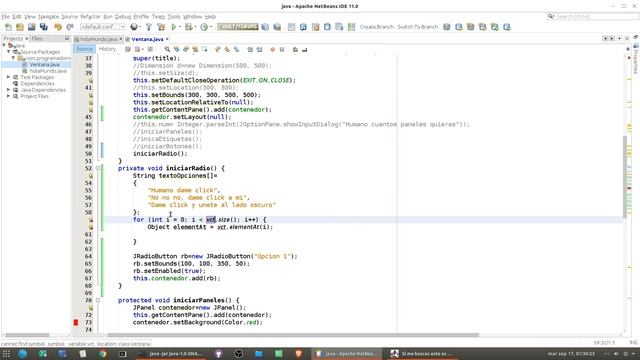This screenshot has height=360, width=640.
Task: Click the New File toolbar icon
Action: coord(8,27)
